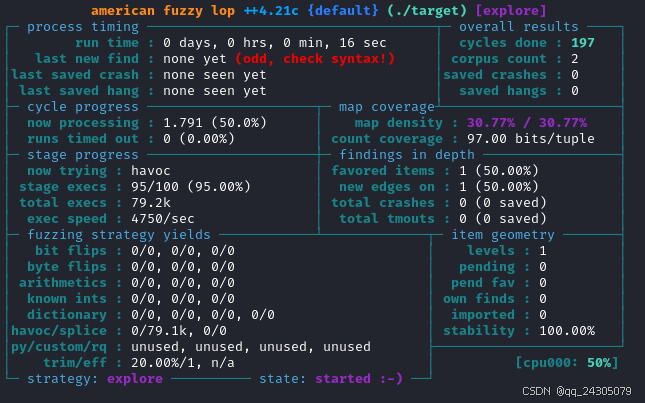Screen dimensions: 645x403
Task: Click the 'fuzzing strategy yields' header
Action: [x=119, y=235]
